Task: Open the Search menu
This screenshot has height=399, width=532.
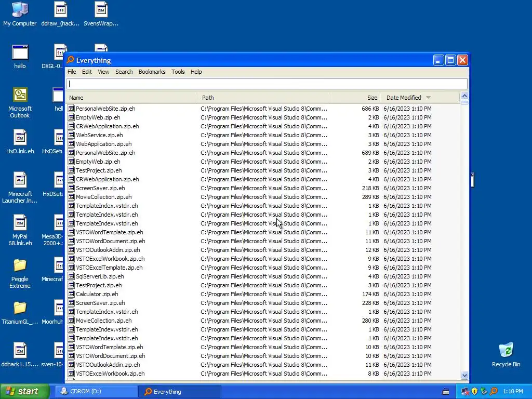Action: 124,72
